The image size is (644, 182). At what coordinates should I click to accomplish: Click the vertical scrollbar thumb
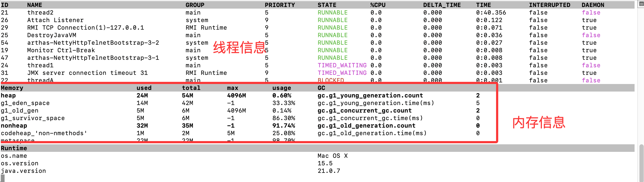(x=641, y=162)
